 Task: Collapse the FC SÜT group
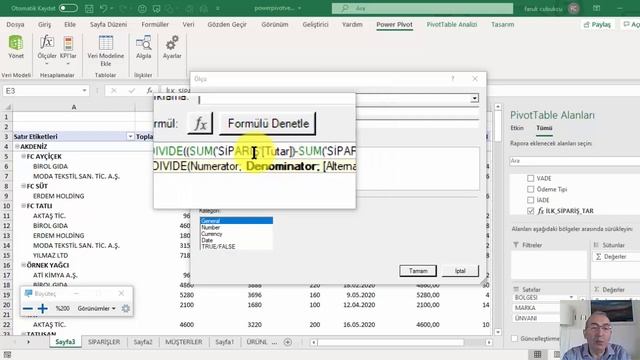click(23, 186)
